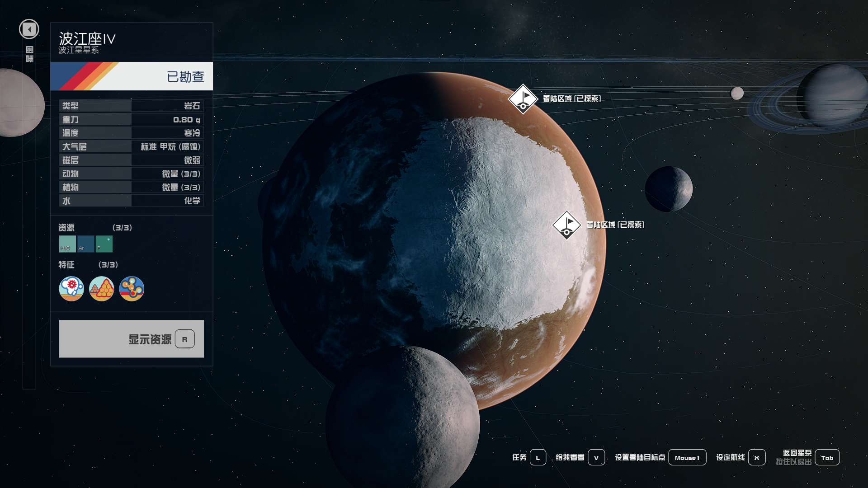This screenshot has height=488, width=868.
Task: Click the 按住以退出 hold-to-exit label
Action: coord(793,462)
